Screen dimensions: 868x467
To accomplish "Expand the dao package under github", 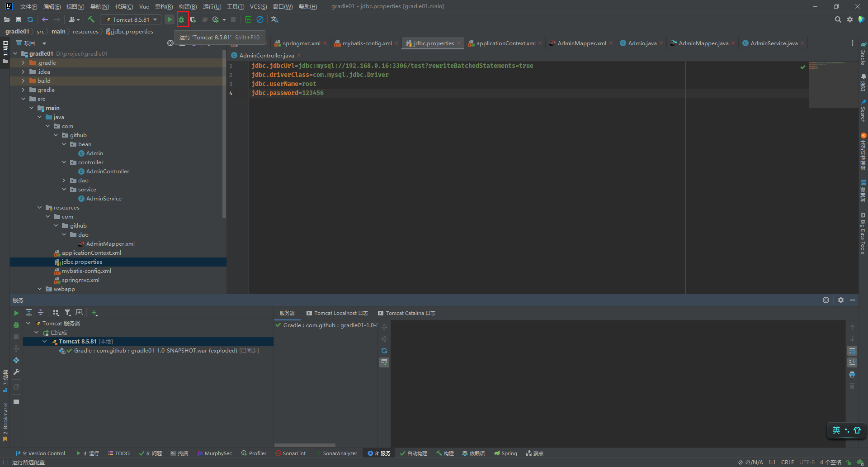I will point(64,181).
